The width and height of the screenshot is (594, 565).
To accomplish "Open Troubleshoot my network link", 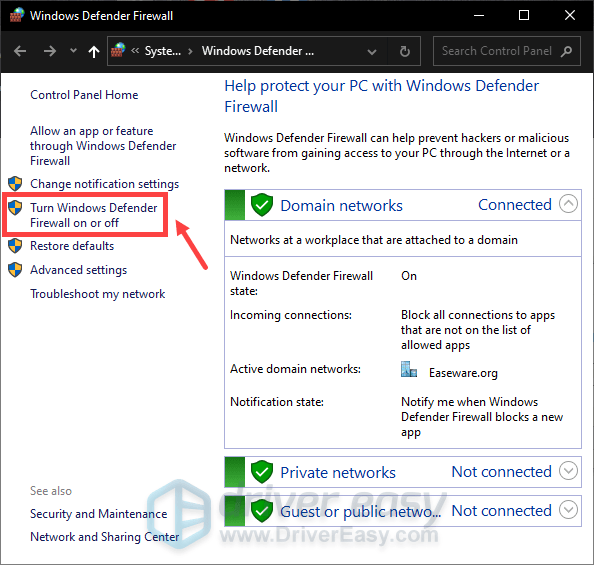I will [98, 294].
